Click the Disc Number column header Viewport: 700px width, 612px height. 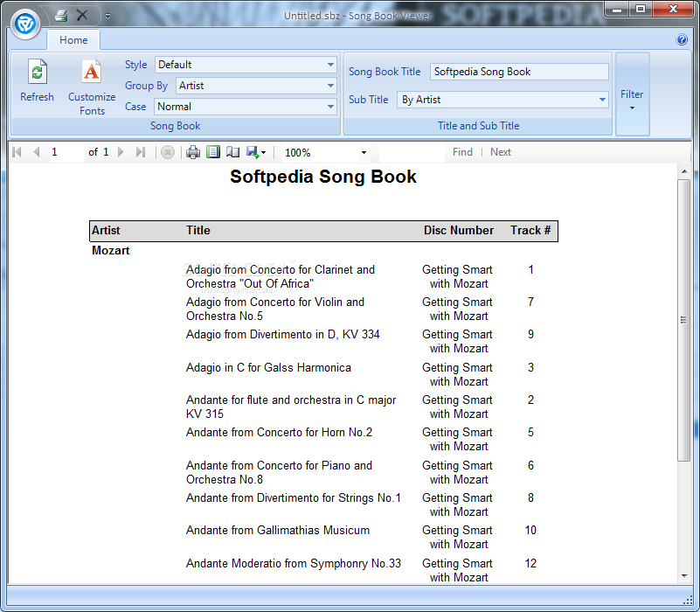(459, 231)
